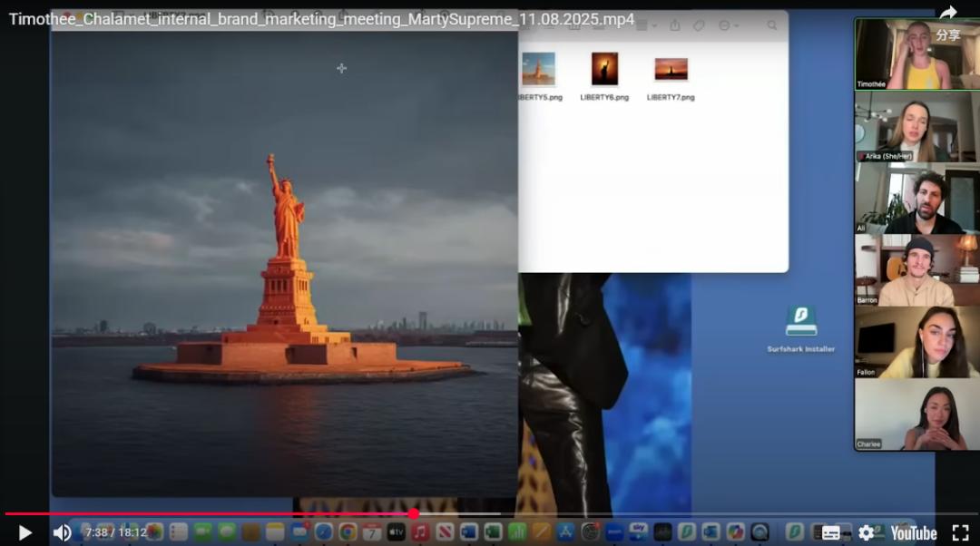The height and width of the screenshot is (546, 980).
Task: Open the YouTube logo link
Action: (x=913, y=532)
